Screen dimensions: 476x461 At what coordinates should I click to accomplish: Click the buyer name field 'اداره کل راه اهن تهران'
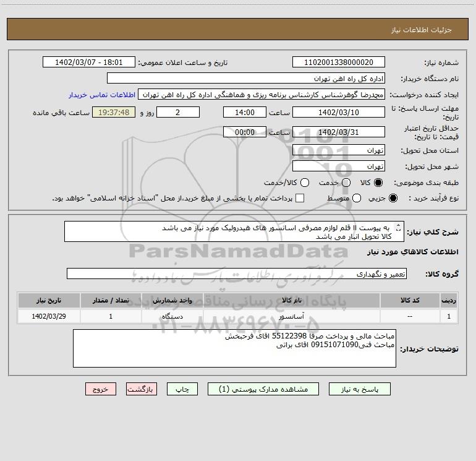(x=246, y=78)
